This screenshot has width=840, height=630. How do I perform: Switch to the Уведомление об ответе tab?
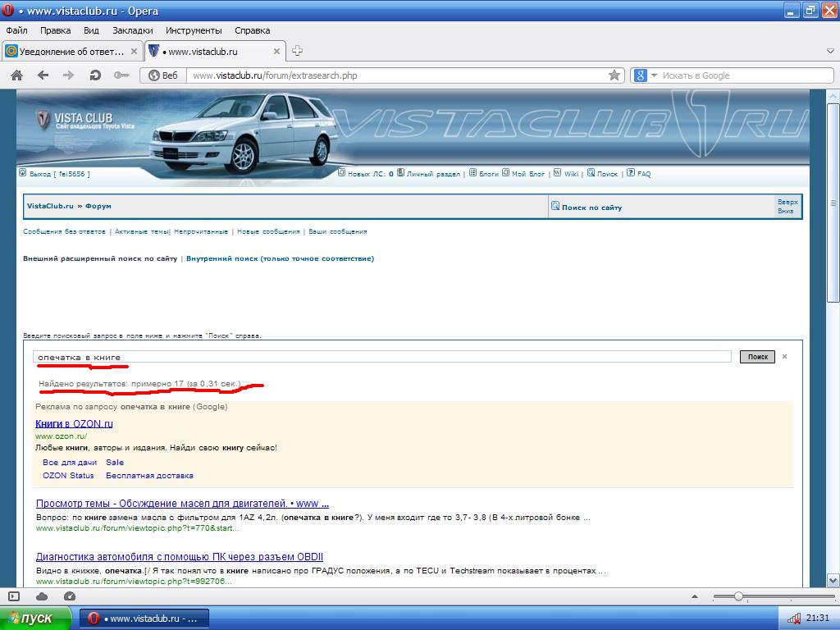point(71,51)
